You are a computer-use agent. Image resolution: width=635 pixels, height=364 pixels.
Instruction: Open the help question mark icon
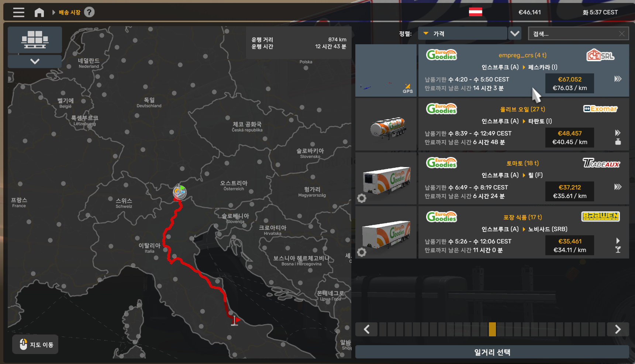coord(89,12)
